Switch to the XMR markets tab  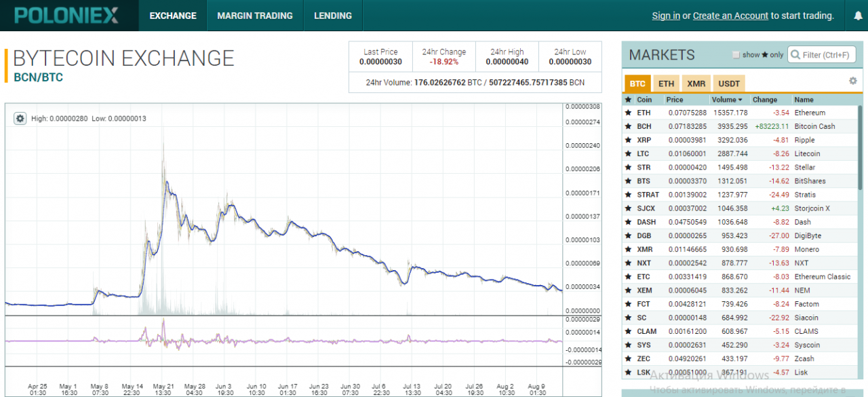point(696,84)
